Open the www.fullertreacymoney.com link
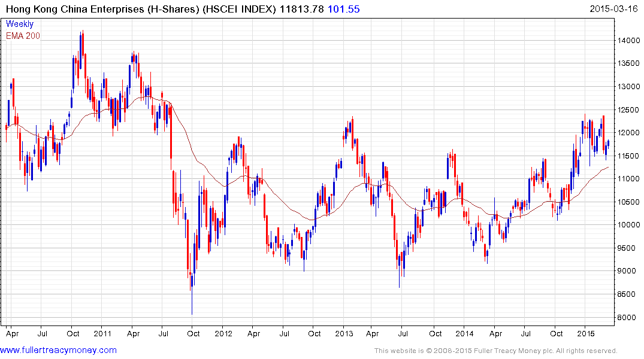Viewport: 644px width, 359px height. click(58, 350)
